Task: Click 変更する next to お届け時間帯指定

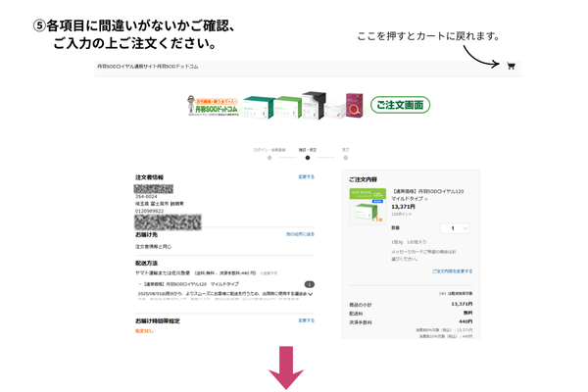Action: pos(306,320)
